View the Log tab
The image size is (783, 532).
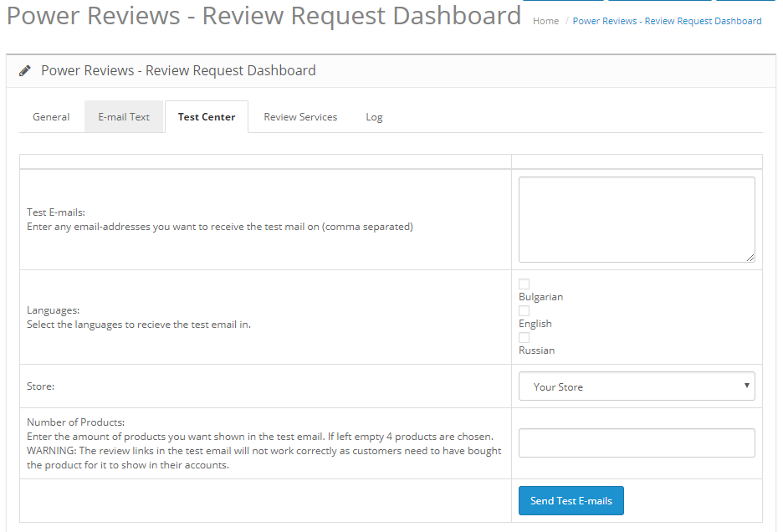click(374, 117)
